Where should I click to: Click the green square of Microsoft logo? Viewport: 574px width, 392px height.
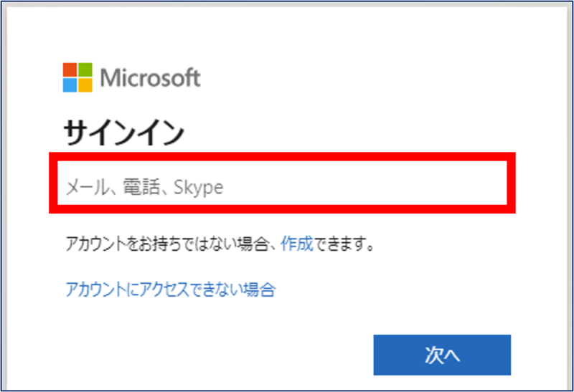click(85, 70)
